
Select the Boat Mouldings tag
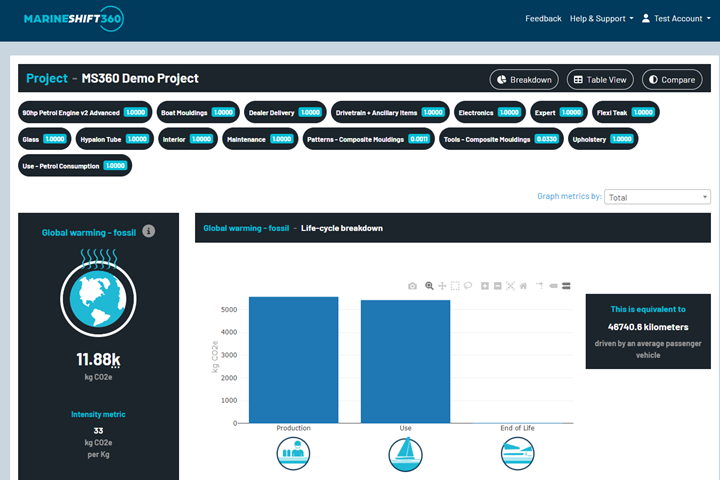[198, 113]
